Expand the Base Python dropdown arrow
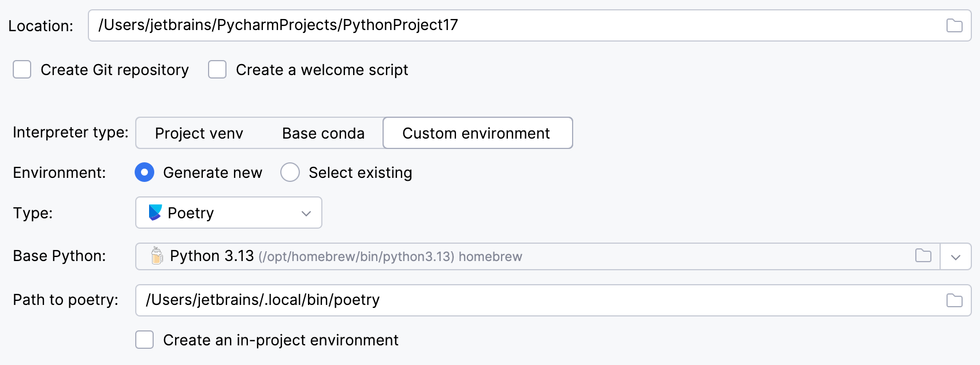This screenshot has width=980, height=365. coord(955,257)
